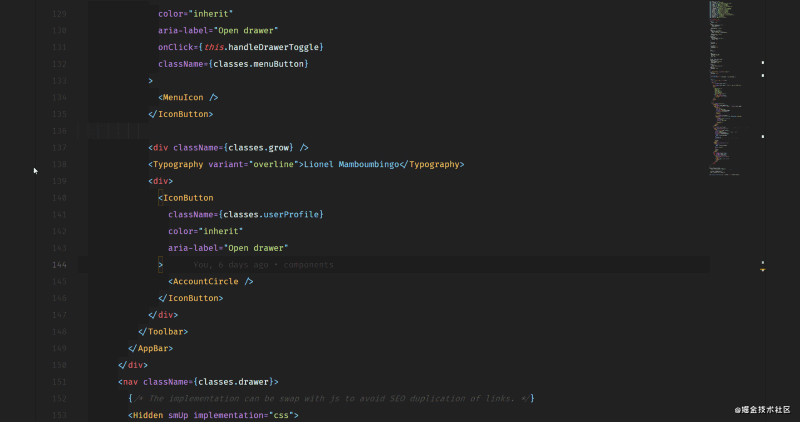Click the blame note "You, 6 days ago"
Viewport: 800px width, 422px height.
[231, 264]
